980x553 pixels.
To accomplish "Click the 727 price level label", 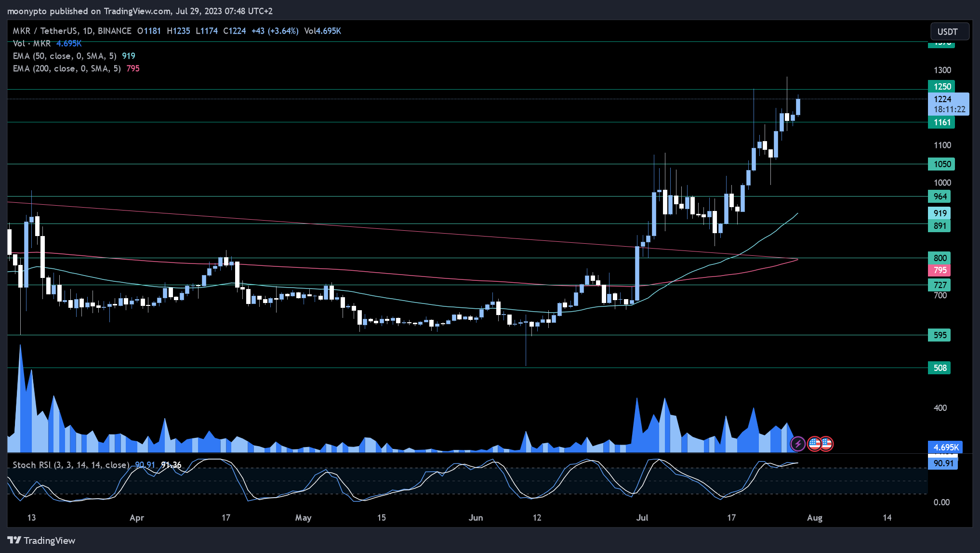I will 940,285.
